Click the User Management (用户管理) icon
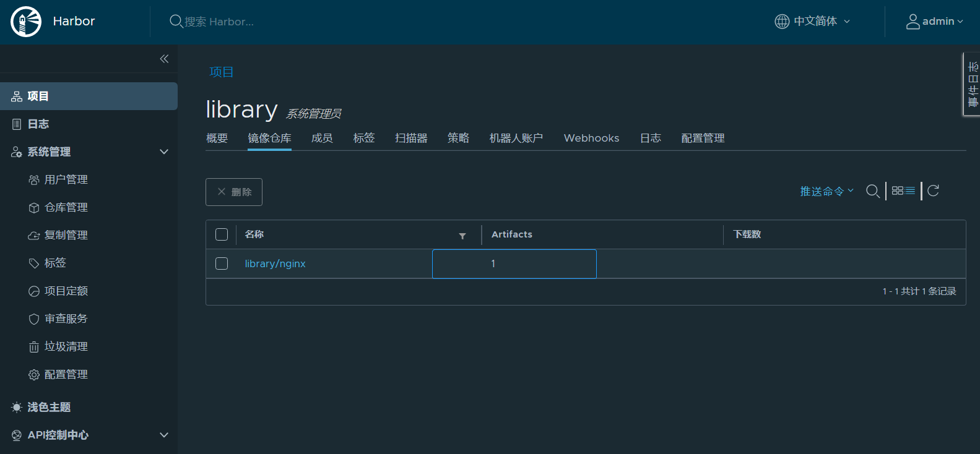The height and width of the screenshot is (454, 980). tap(34, 180)
